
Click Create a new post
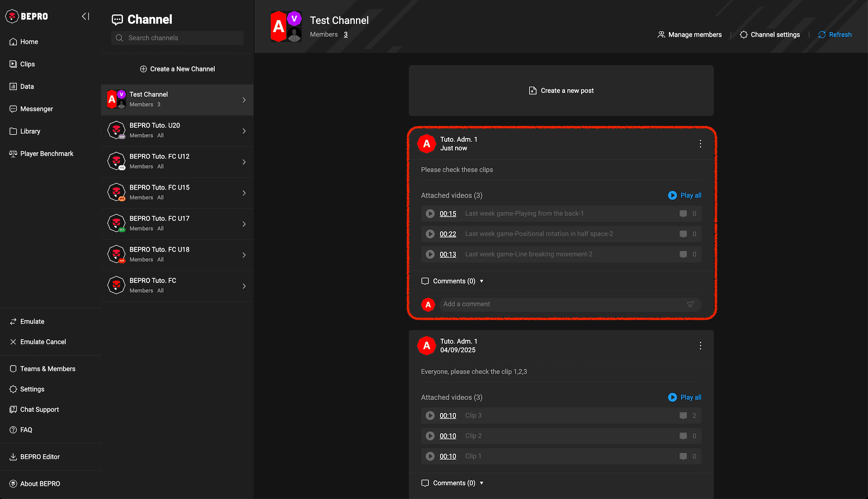pos(561,91)
